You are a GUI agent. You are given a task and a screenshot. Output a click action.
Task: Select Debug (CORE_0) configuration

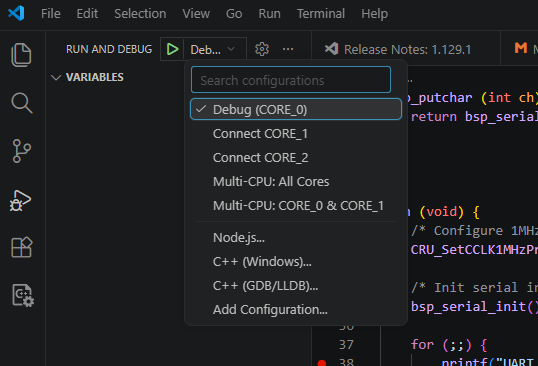click(x=296, y=109)
